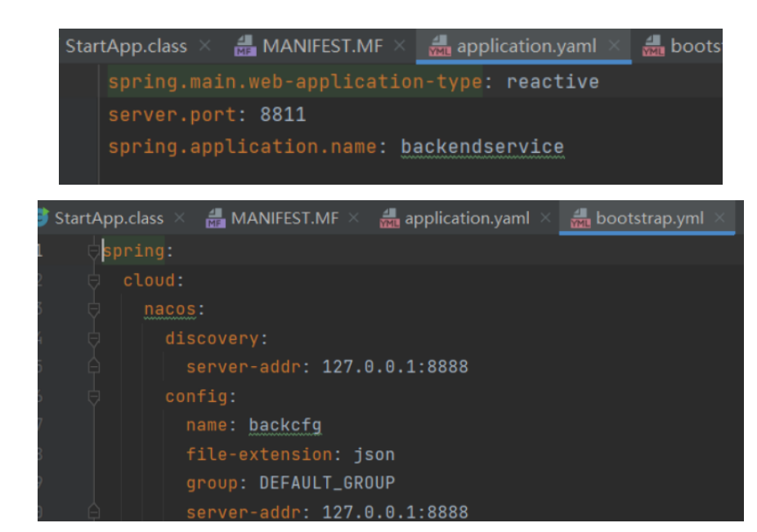
Task: Click the 'spring' key in bootstrap.yml
Action: pyautogui.click(x=134, y=251)
